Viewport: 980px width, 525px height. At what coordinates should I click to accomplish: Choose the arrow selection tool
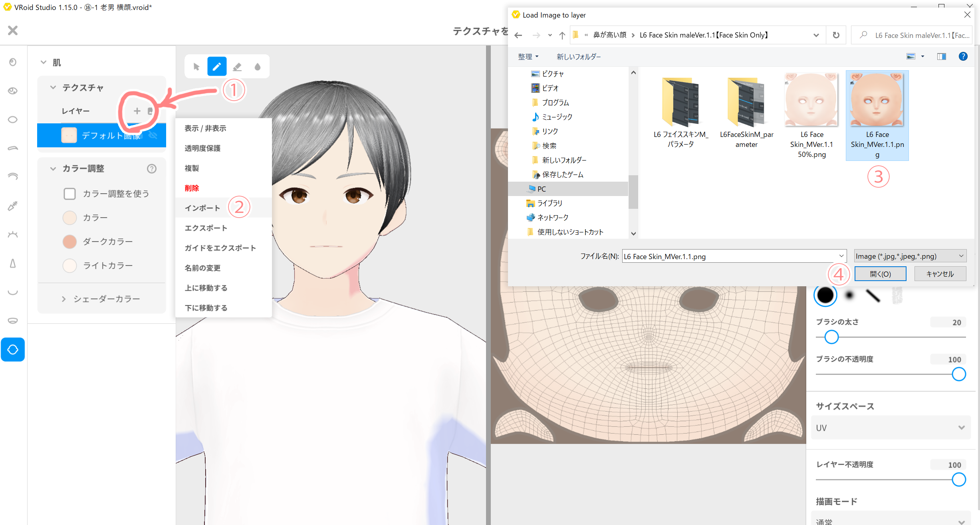pos(196,67)
